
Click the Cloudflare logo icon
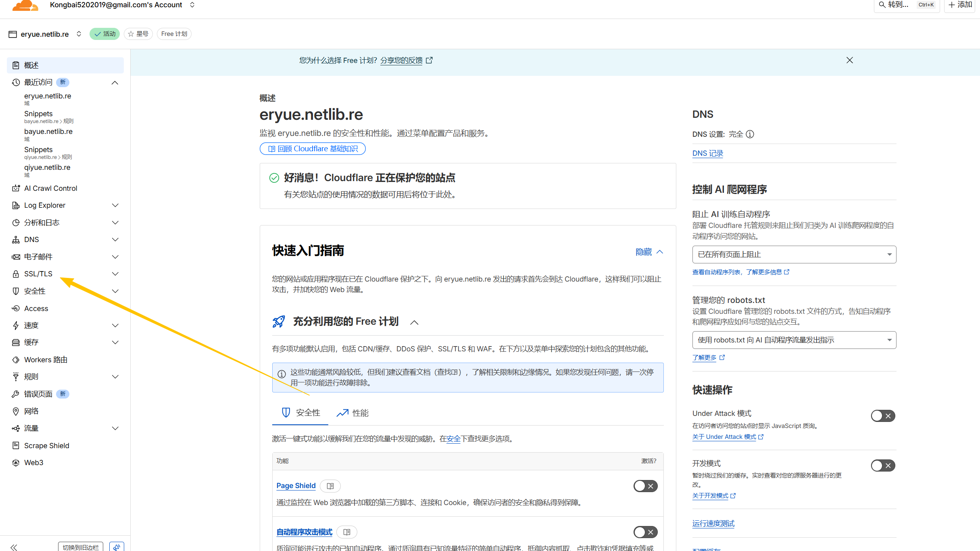tap(25, 5)
